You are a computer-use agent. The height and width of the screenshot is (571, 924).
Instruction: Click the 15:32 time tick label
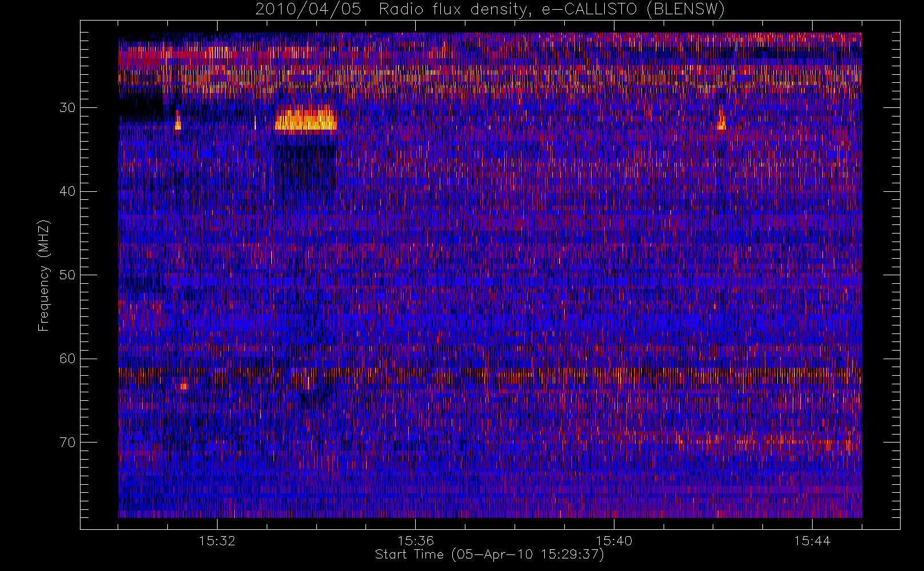[217, 540]
